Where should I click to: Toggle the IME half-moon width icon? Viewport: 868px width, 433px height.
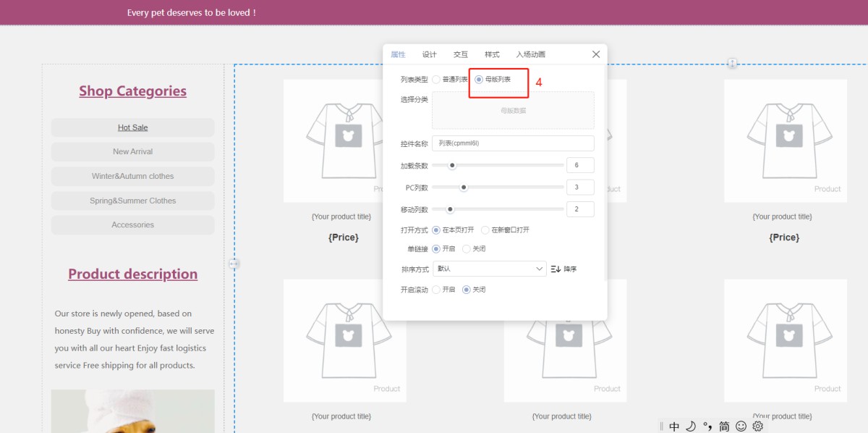(691, 426)
